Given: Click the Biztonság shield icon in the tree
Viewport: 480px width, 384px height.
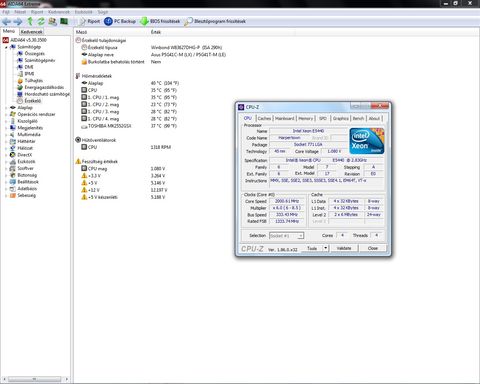Looking at the screenshot, I should pyautogui.click(x=13, y=175).
